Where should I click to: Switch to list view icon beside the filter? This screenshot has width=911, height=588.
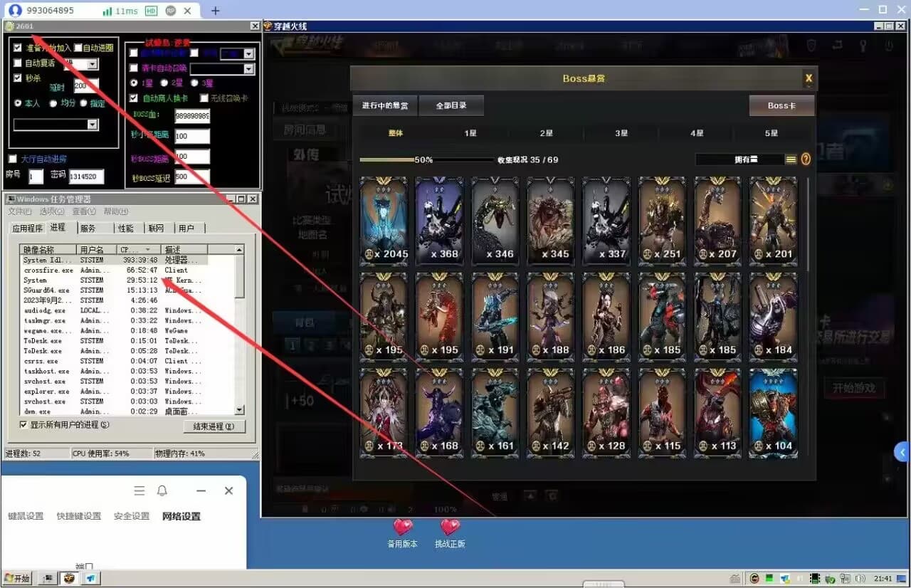click(791, 159)
